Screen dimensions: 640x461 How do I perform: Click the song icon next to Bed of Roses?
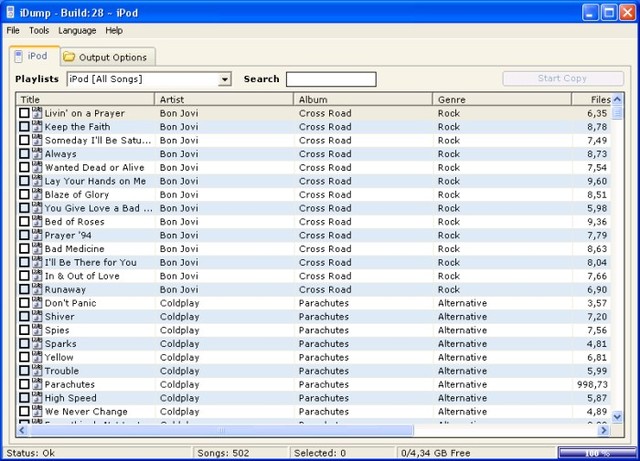[37, 221]
